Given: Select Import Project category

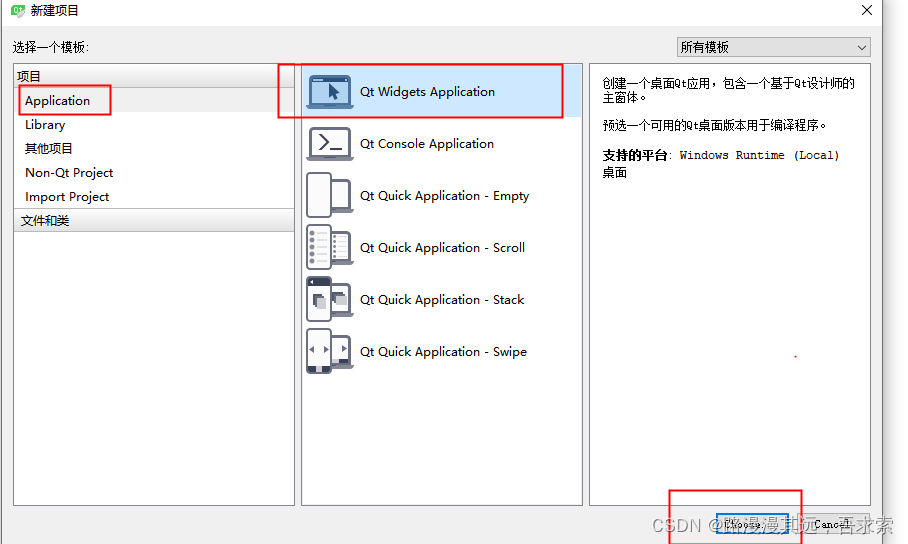Looking at the screenshot, I should click(67, 197).
